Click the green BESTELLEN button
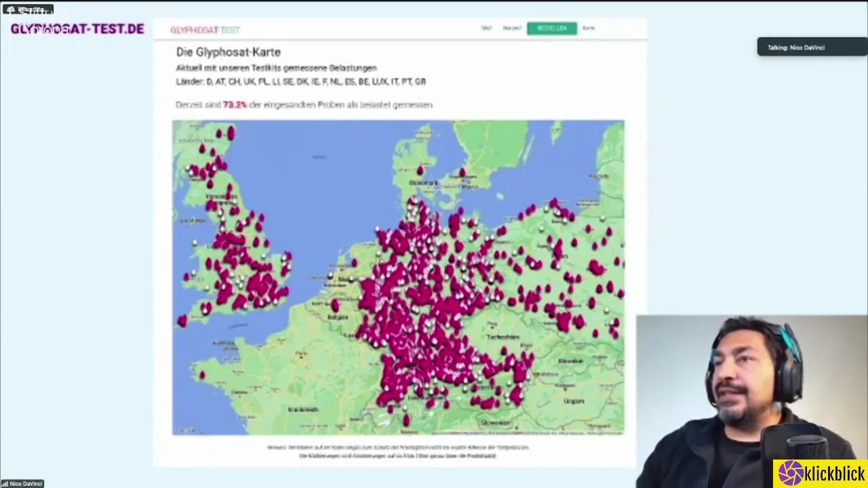Viewport: 868px width, 488px height. 551,28
